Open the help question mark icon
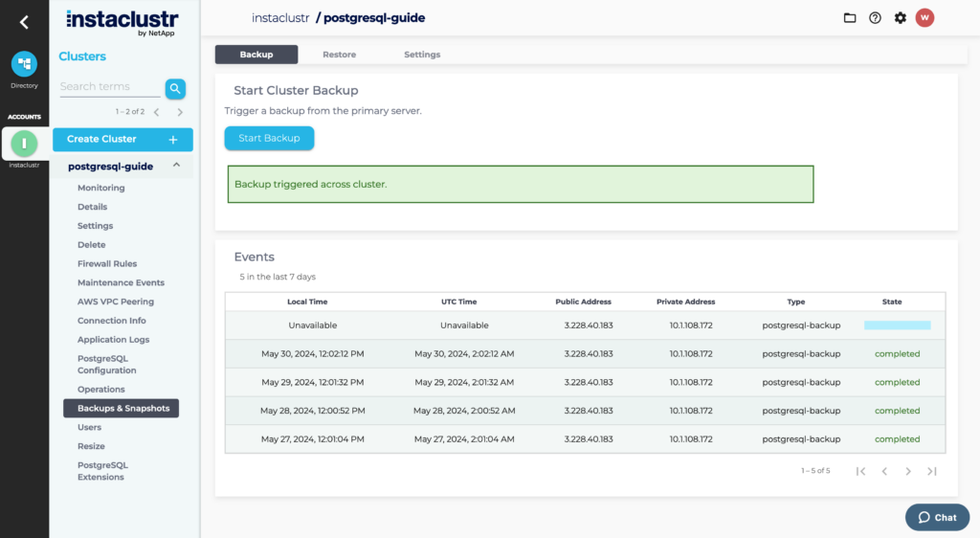 (x=875, y=18)
